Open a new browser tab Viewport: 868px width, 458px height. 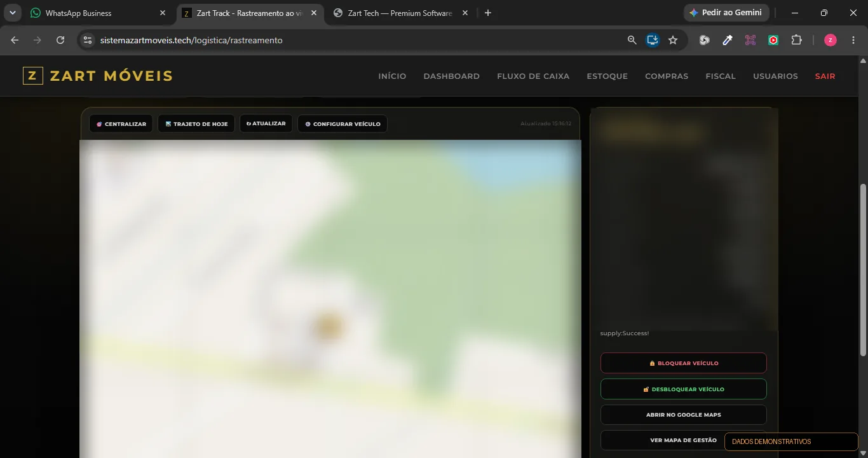[x=488, y=13]
